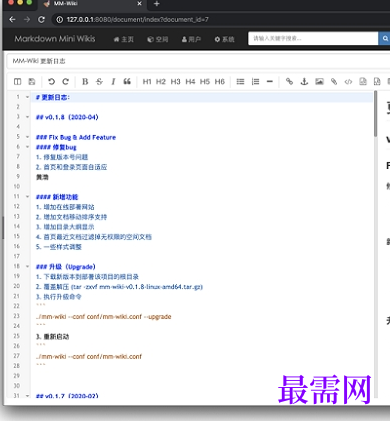Collapse the fold arrow on line 11
The image size is (390, 421).
tap(27, 197)
